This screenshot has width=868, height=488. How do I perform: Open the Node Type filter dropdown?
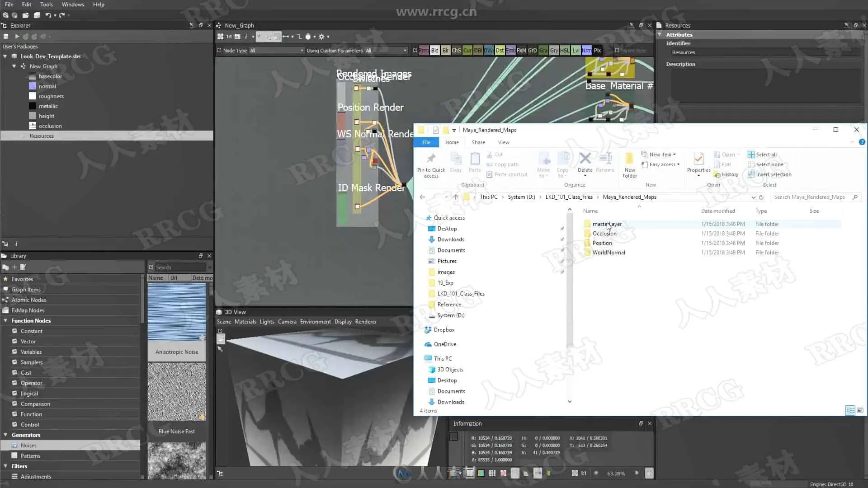[x=277, y=51]
